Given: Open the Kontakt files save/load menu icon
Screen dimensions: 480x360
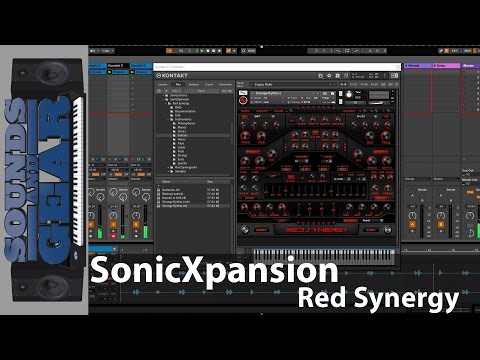Looking at the screenshot, I should [320, 76].
